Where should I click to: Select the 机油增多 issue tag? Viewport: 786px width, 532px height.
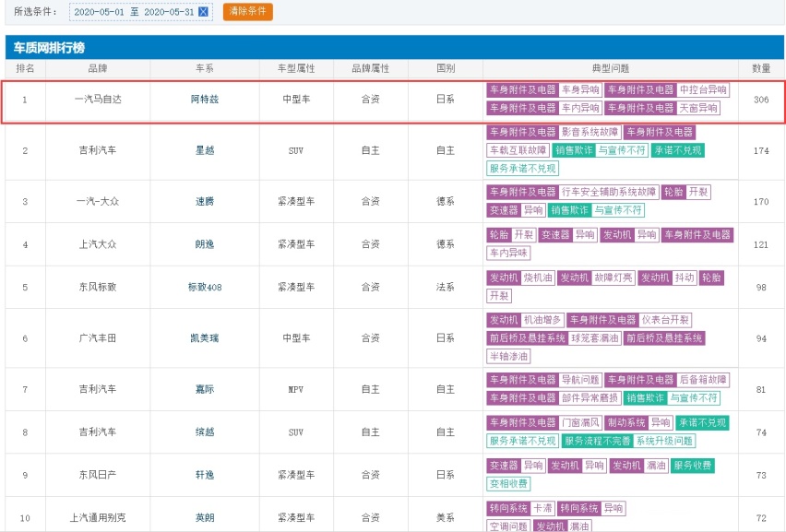click(x=542, y=321)
